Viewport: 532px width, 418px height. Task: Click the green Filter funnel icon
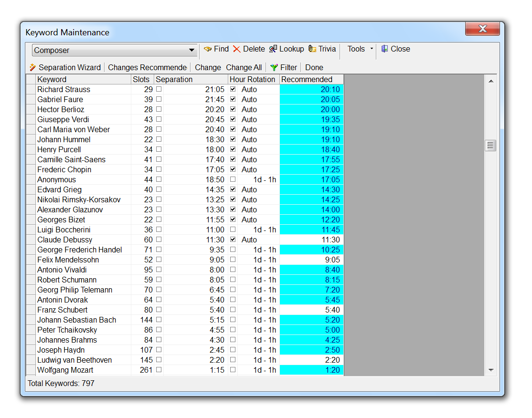pos(274,68)
